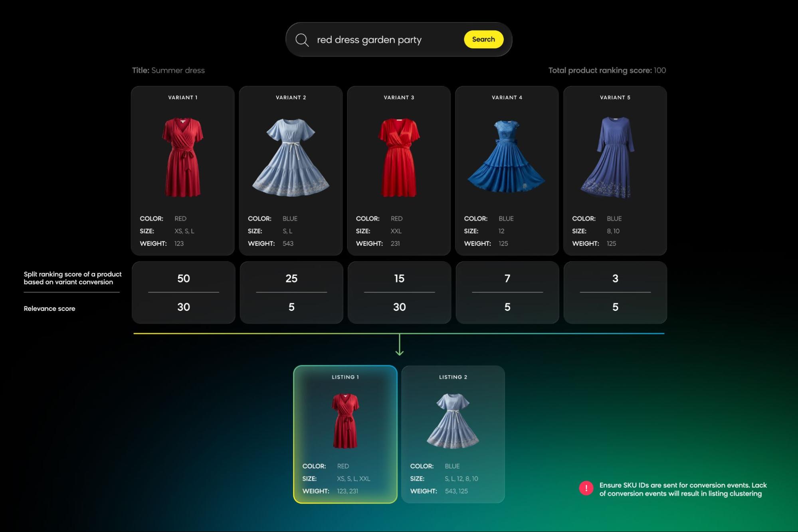Click the green downward arrow icon
Viewport: 798px width, 532px height.
[x=399, y=345]
